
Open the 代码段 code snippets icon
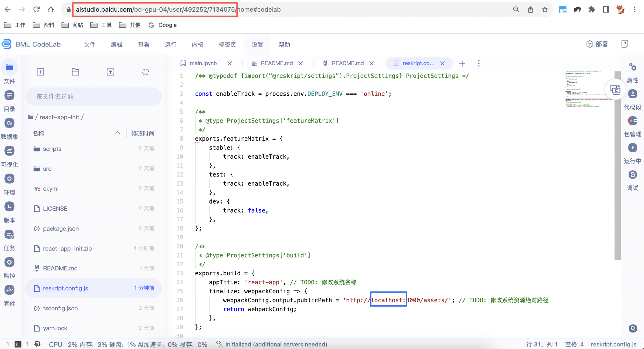point(633,94)
